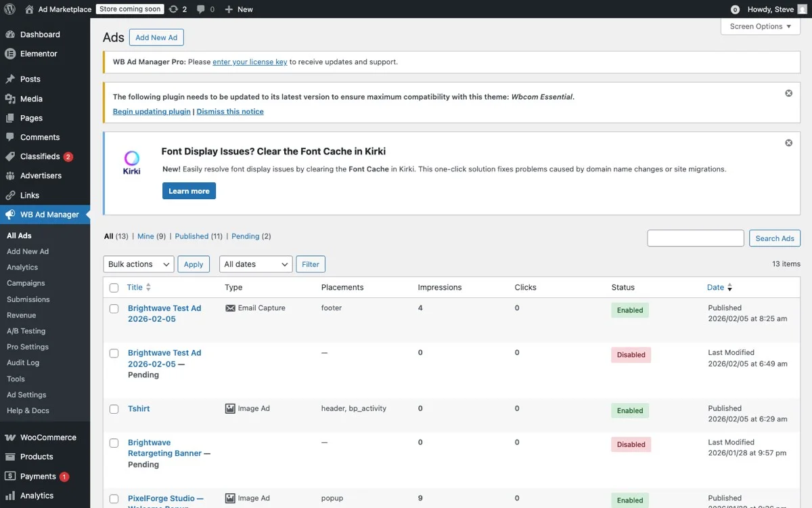The height and width of the screenshot is (508, 812).
Task: Switch to the Pending ads filter
Action: tap(243, 236)
